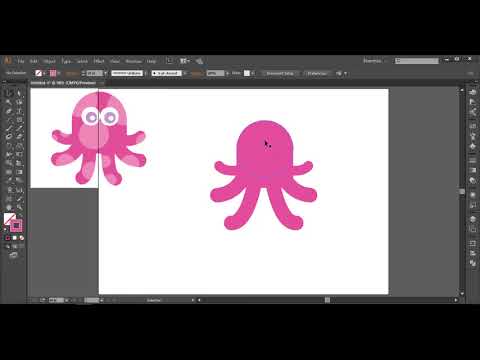Set paint to None mode button
This screenshot has height=360, width=480.
tap(21, 238)
